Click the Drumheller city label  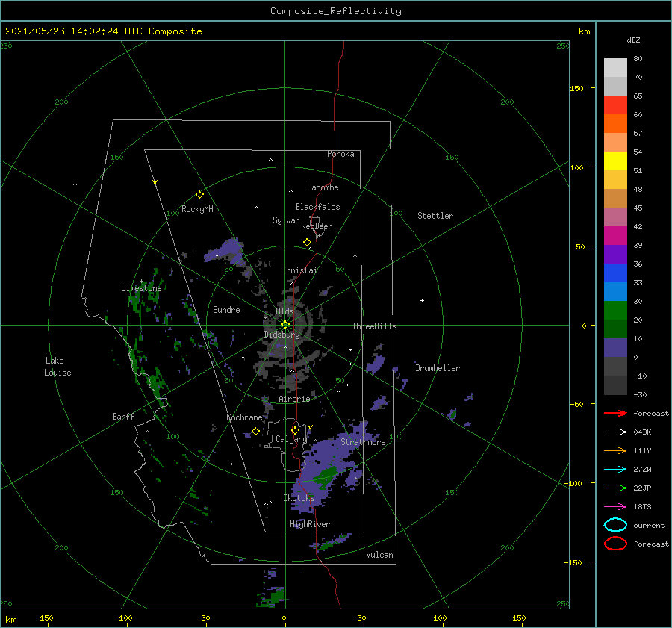pyautogui.click(x=438, y=368)
